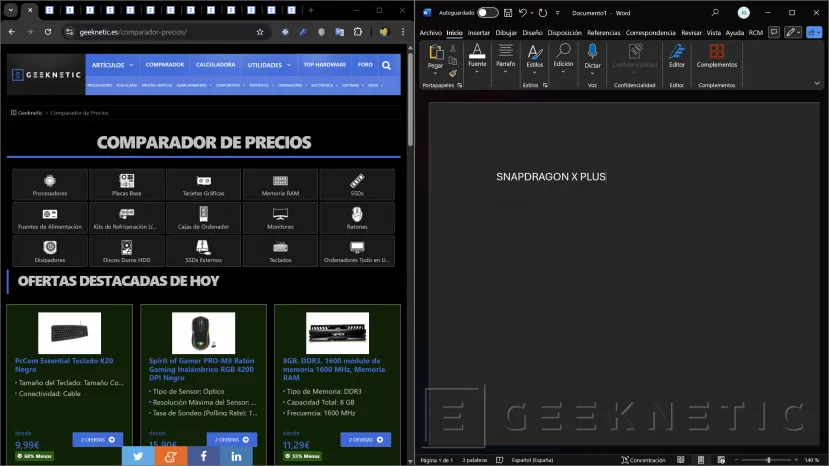The height and width of the screenshot is (466, 829).
Task: Switch to the Diseño ribbon tab
Action: tap(532, 33)
